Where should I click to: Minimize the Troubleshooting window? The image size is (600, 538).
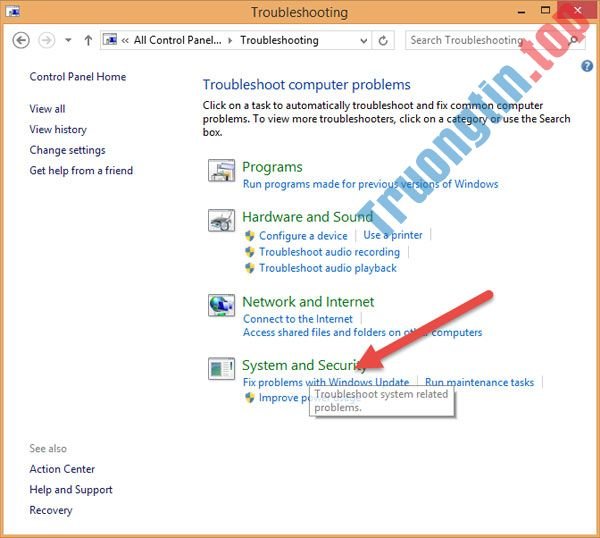(521, 12)
